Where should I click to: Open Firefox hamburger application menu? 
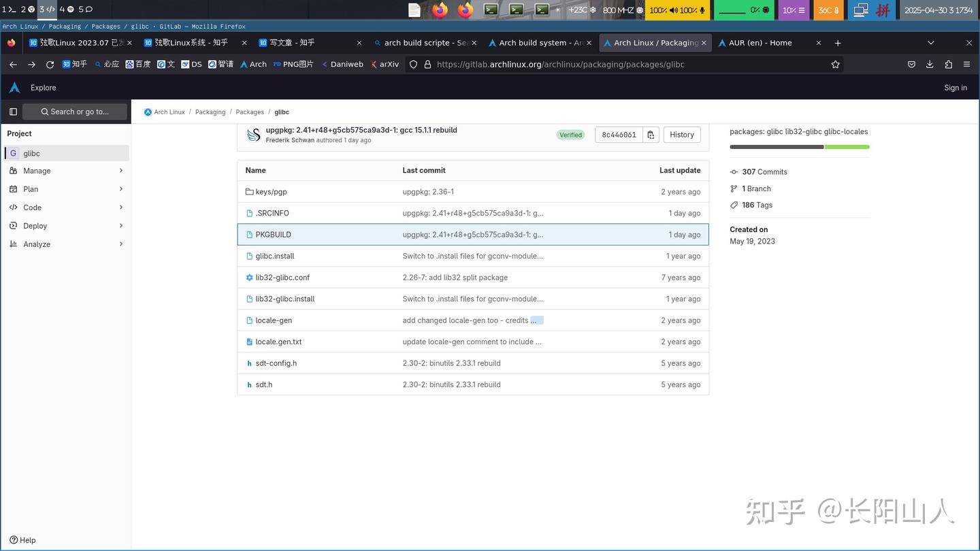coord(966,65)
